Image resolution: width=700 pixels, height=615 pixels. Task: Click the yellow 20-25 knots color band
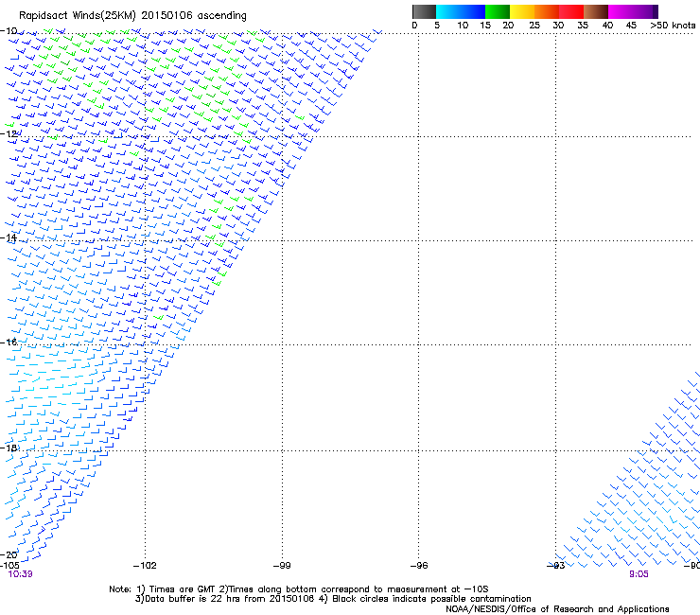click(x=522, y=11)
